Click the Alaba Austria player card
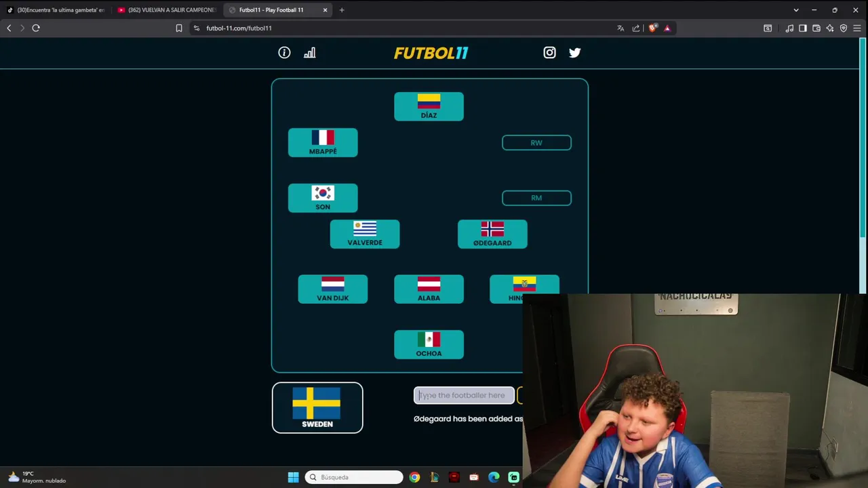868x488 pixels. coord(429,289)
